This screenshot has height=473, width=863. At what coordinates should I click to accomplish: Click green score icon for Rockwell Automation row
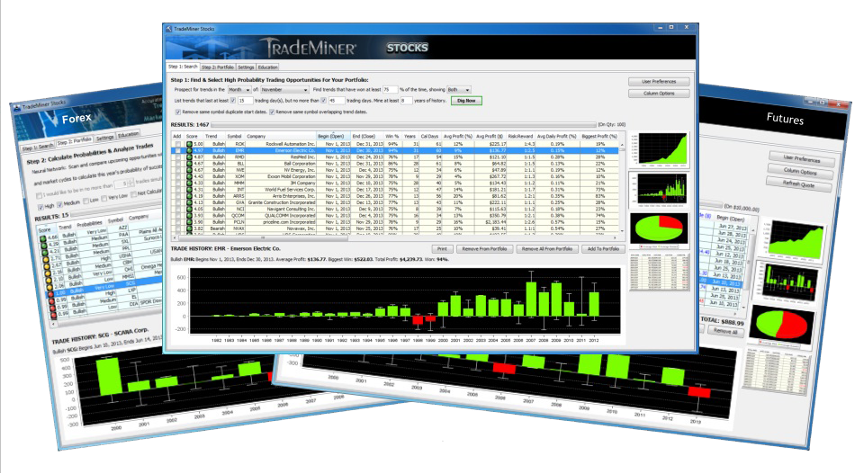pyautogui.click(x=190, y=144)
